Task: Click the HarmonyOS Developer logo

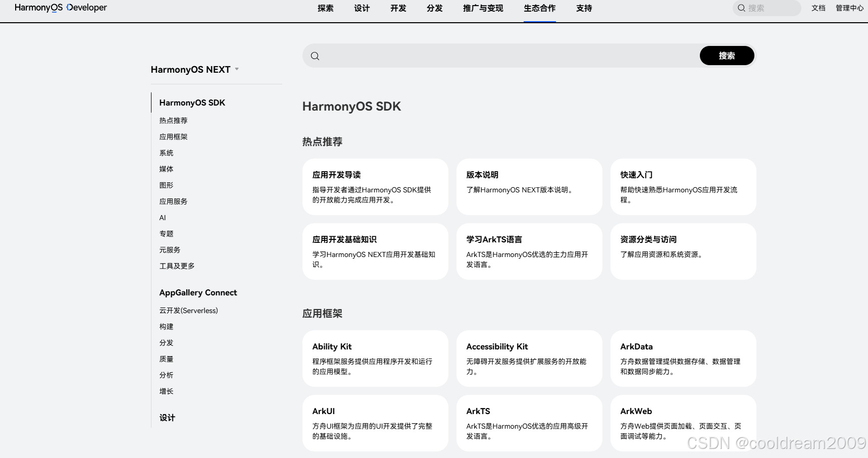Action: coord(61,8)
